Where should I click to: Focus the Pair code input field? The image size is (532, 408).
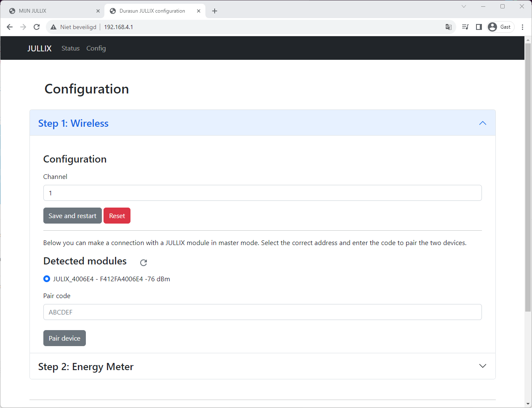click(x=263, y=312)
